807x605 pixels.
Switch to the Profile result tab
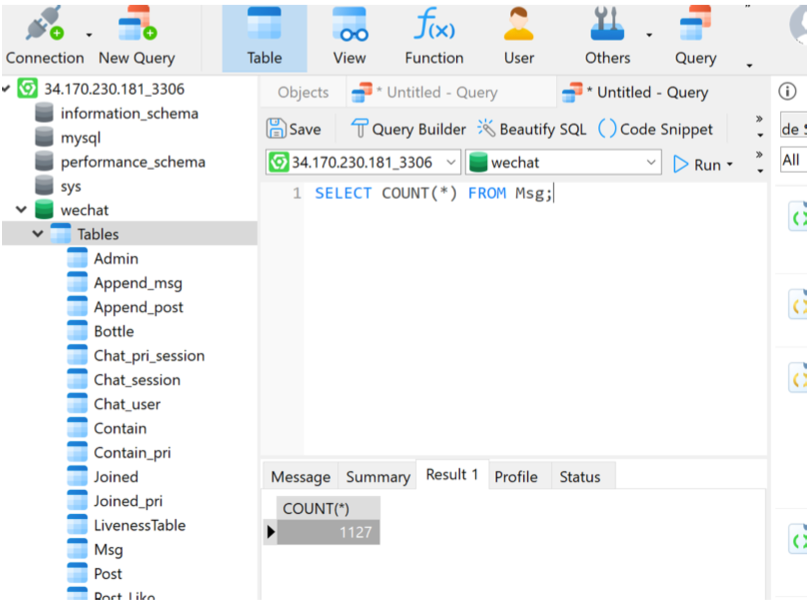[x=515, y=477]
